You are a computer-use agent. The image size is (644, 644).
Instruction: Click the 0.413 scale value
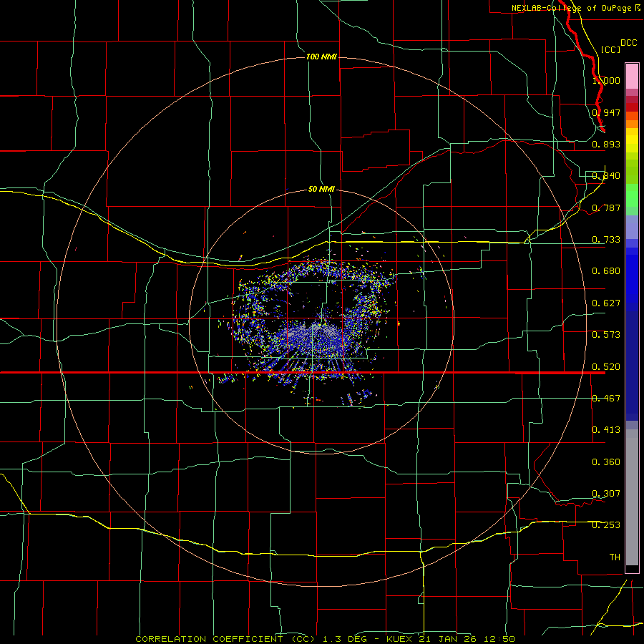(x=606, y=430)
